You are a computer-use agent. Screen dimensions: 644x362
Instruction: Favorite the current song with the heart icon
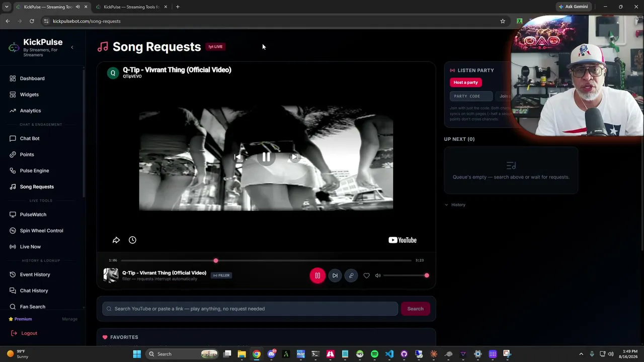coord(366,276)
